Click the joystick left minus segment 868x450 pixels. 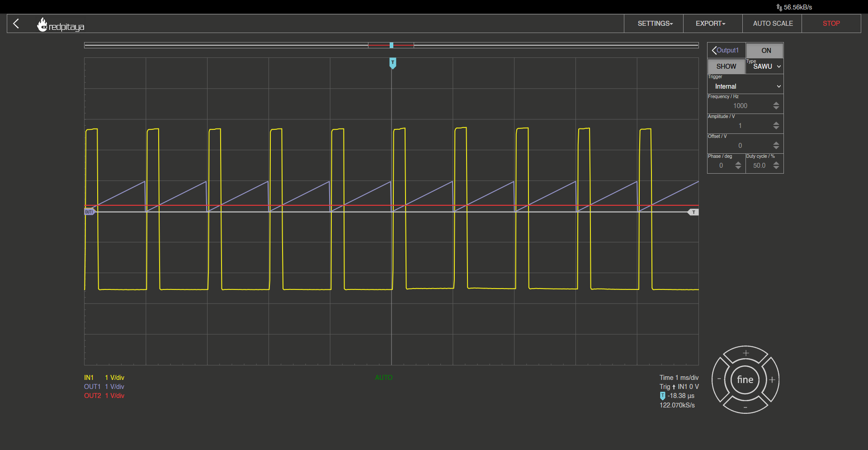click(x=719, y=379)
